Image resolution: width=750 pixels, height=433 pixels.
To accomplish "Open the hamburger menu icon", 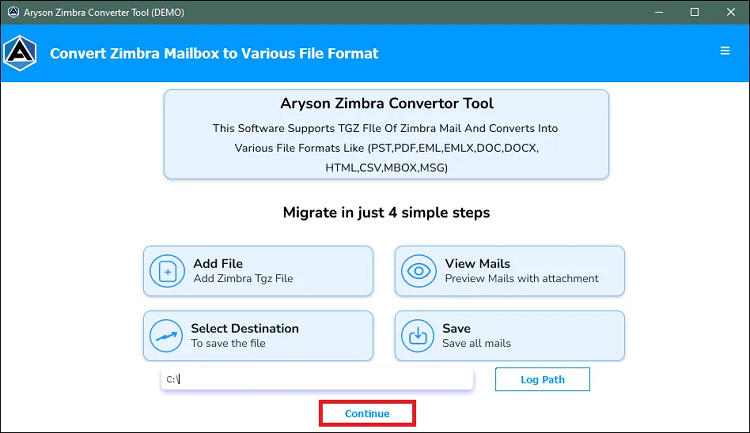I will click(725, 51).
